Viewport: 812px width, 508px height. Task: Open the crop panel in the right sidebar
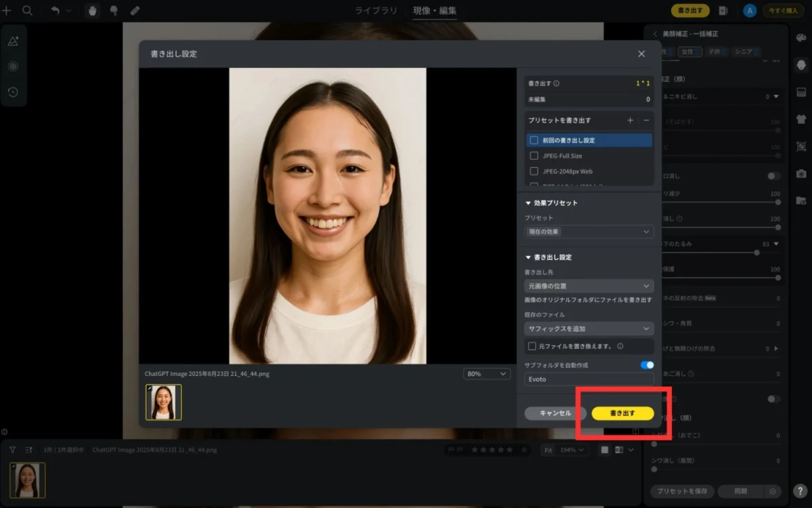[801, 146]
